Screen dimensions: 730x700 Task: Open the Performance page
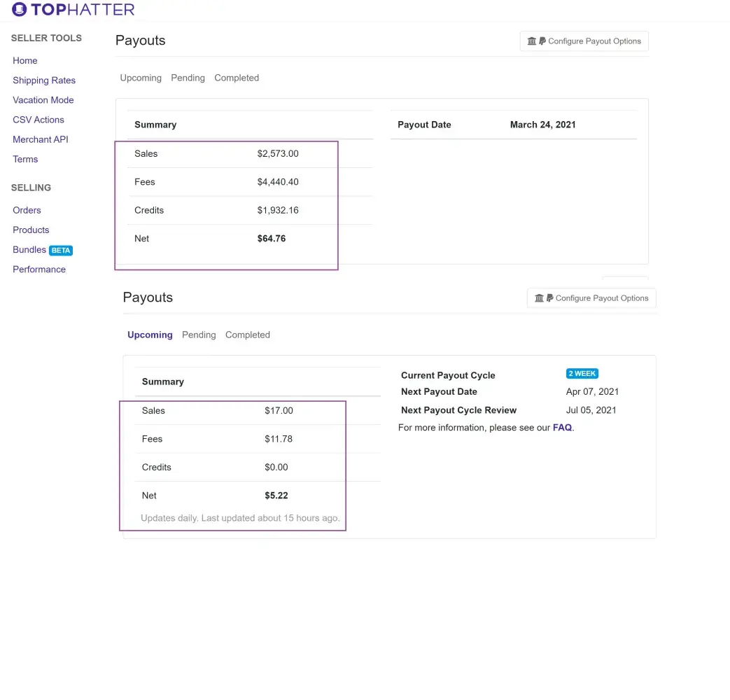[x=39, y=269]
